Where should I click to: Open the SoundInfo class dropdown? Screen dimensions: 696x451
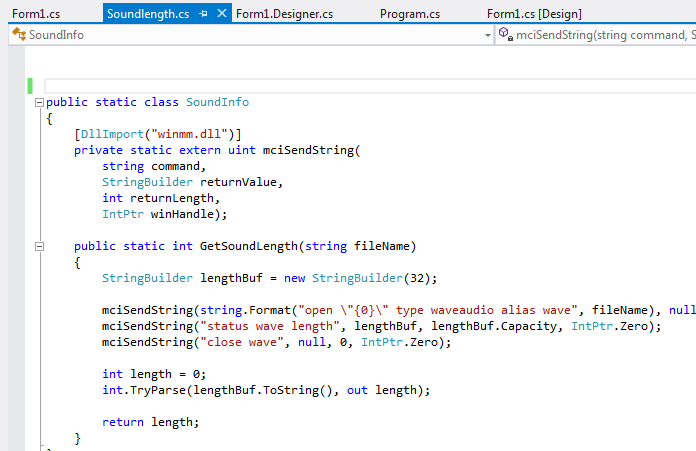pos(488,35)
